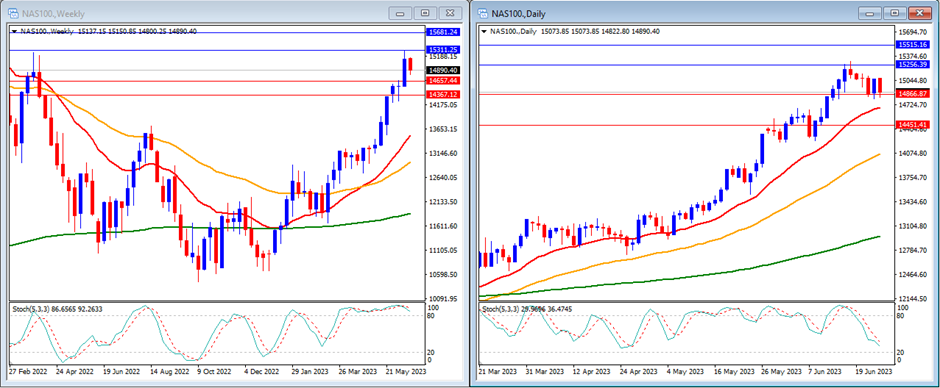The image size is (940, 388).
Task: Click '9 Oct 2022' on the Weekly time axis
Action: (x=216, y=372)
